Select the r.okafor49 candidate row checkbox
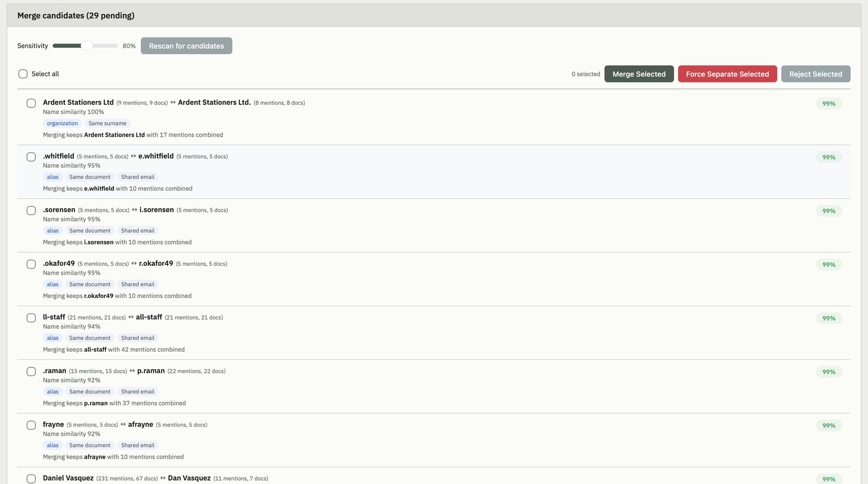Viewport: 868px width, 484px height. 31,264
